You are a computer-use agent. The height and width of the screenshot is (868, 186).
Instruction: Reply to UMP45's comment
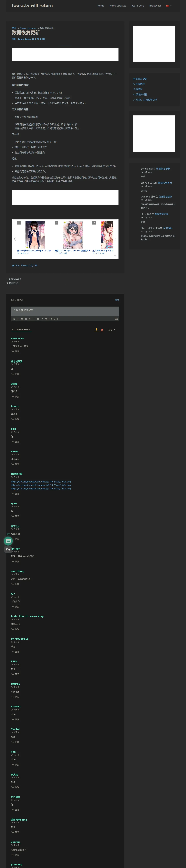tap(15, 697)
